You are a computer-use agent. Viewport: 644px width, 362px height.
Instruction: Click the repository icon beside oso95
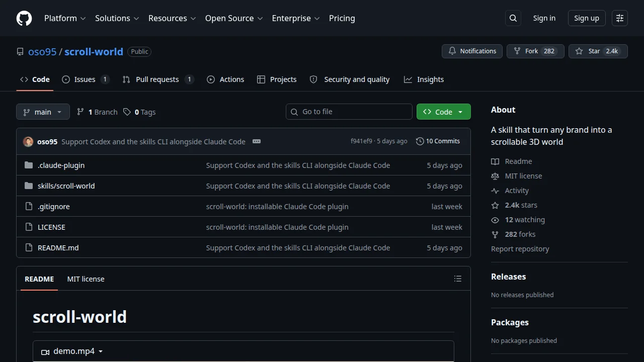[20, 52]
